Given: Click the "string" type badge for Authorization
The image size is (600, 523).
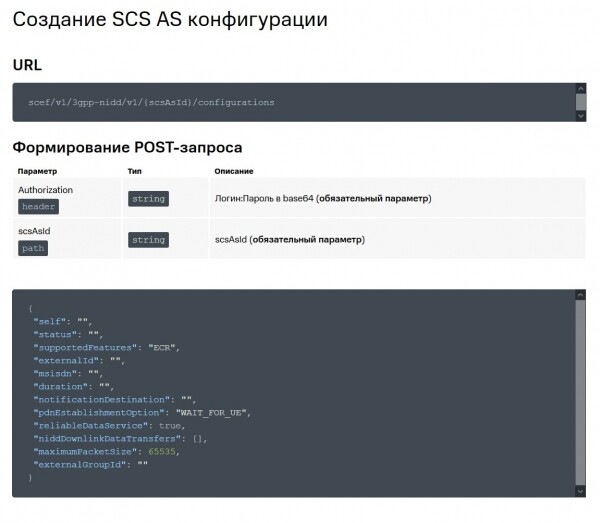Looking at the screenshot, I should (x=148, y=199).
